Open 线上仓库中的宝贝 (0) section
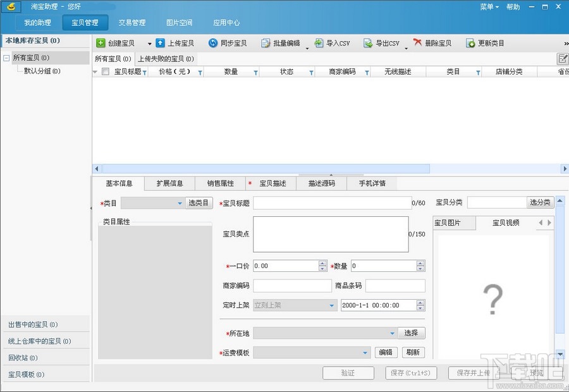The height and width of the screenshot is (392, 569). pyautogui.click(x=46, y=341)
